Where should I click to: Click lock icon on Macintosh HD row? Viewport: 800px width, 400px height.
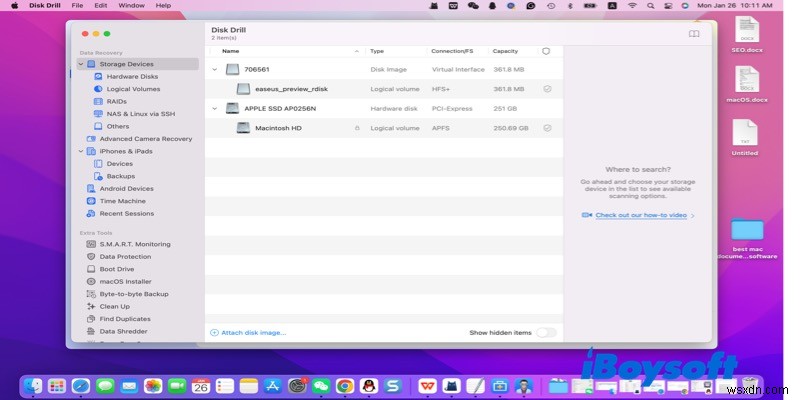pyautogui.click(x=357, y=128)
